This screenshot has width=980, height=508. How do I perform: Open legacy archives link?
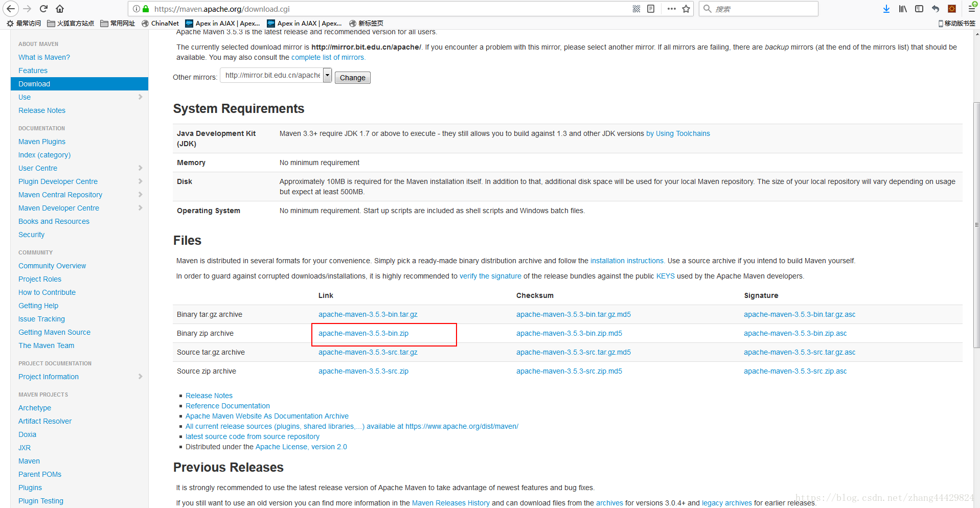pyautogui.click(x=727, y=503)
